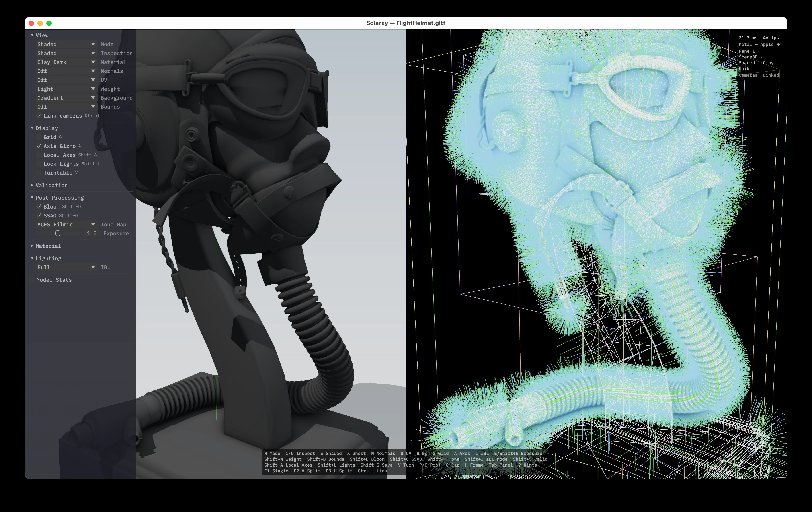The width and height of the screenshot is (812, 512).
Task: Enable the Lock Lights checkbox
Action: point(39,164)
